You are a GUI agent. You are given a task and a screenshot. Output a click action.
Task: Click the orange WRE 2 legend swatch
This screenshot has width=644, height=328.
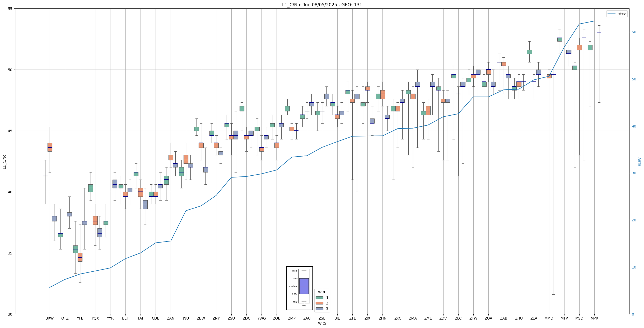319,303
